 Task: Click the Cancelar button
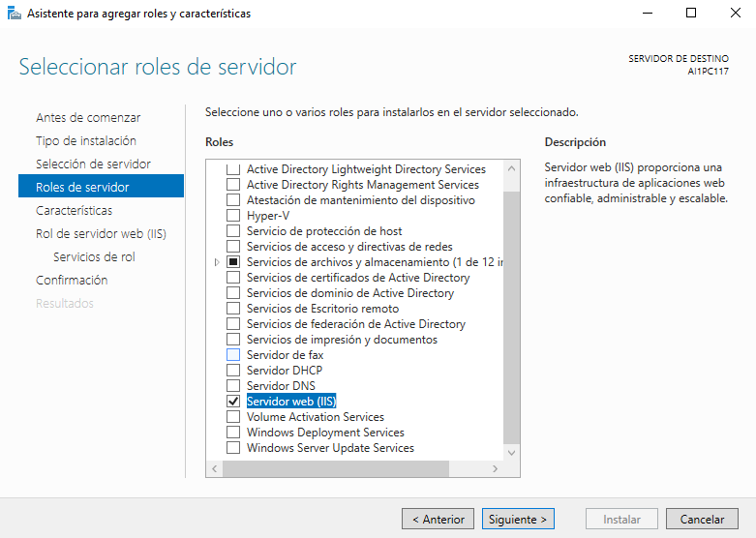[702, 520]
